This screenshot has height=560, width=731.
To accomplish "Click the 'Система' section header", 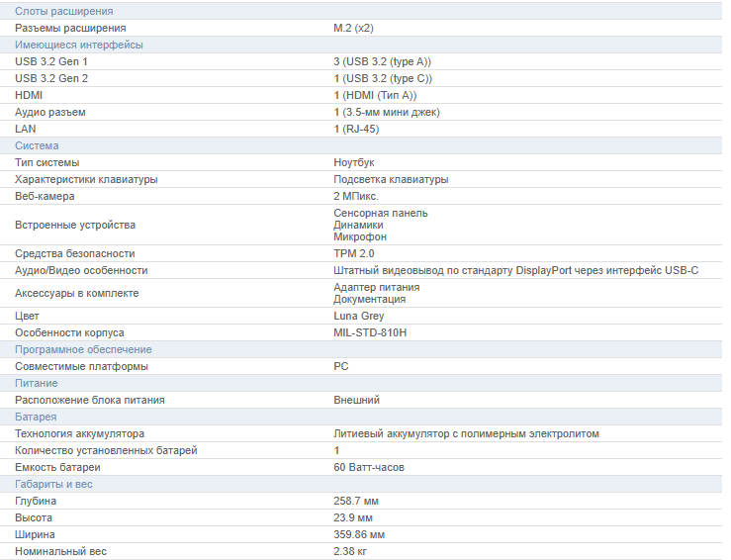I will click(37, 145).
